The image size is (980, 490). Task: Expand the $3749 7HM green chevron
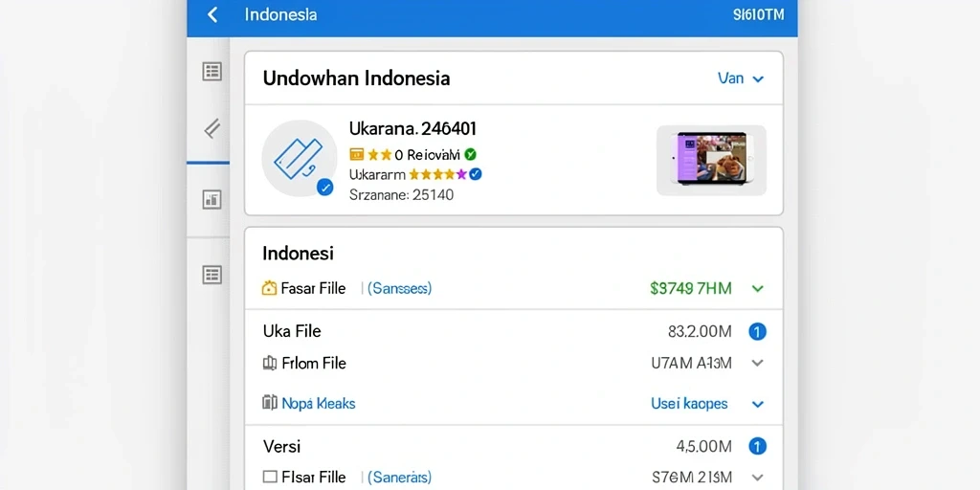(758, 289)
